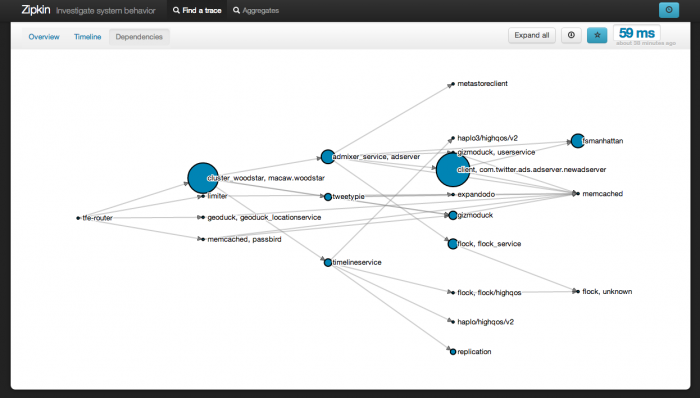Select the admixer_service node circle
700x398 pixels.
(x=328, y=157)
